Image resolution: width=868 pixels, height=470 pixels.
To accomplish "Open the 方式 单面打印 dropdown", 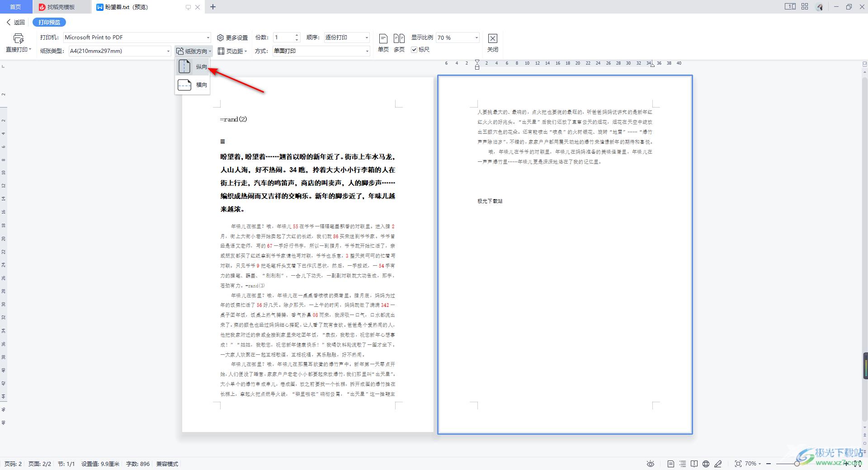I will pos(321,51).
